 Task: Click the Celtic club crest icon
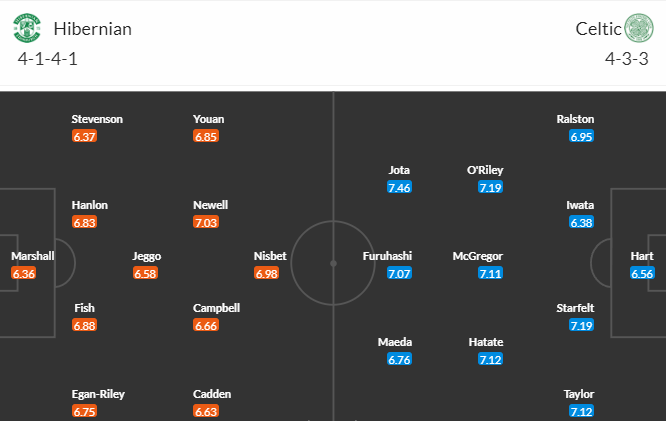pos(639,28)
